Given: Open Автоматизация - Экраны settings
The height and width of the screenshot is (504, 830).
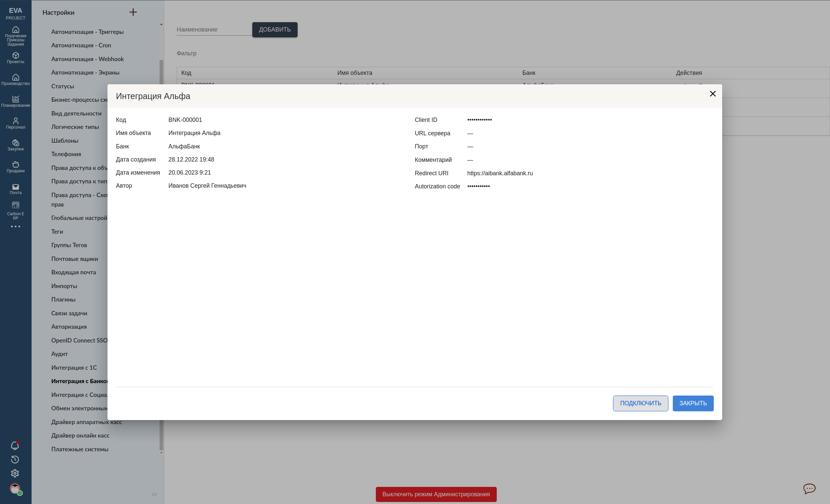Looking at the screenshot, I should pos(85,73).
